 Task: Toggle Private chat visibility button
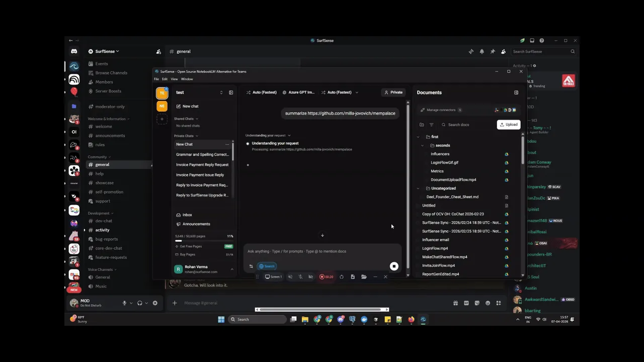coord(393,93)
